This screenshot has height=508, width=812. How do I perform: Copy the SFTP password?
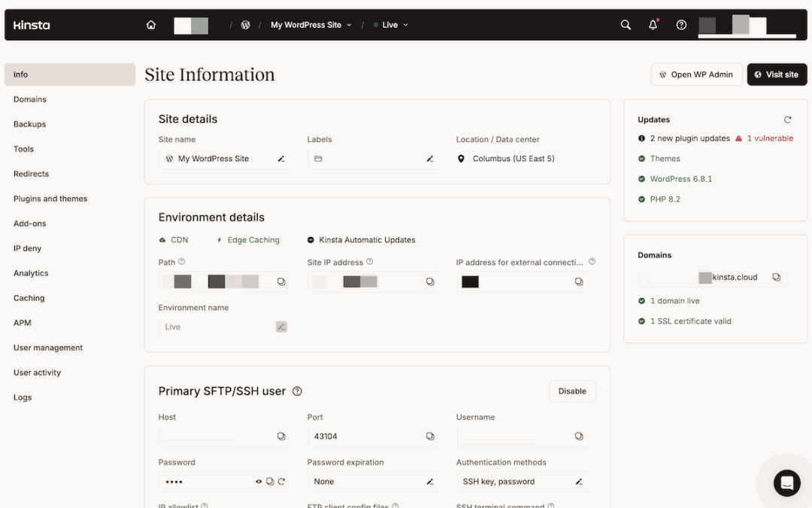coord(270,482)
